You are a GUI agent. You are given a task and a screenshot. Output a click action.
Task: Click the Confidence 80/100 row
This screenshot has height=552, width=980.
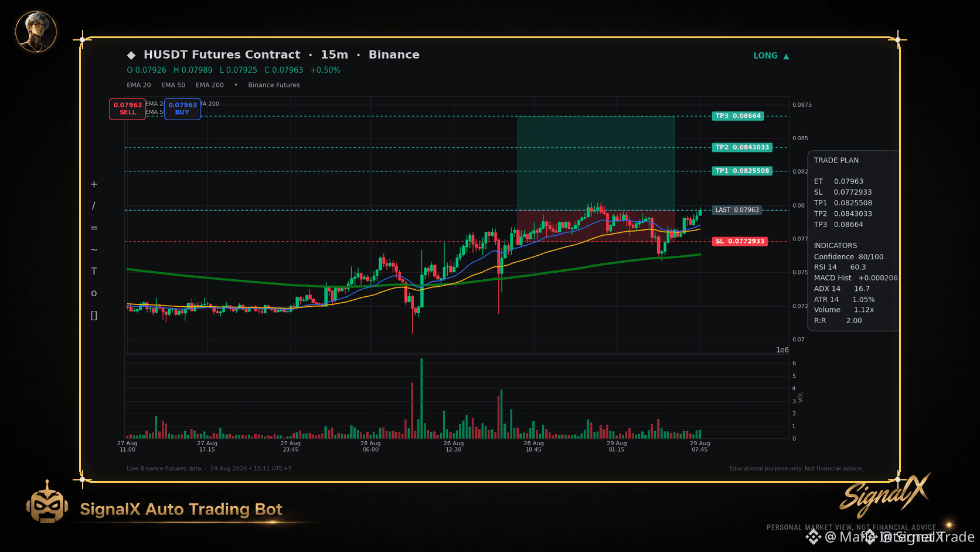click(x=849, y=256)
